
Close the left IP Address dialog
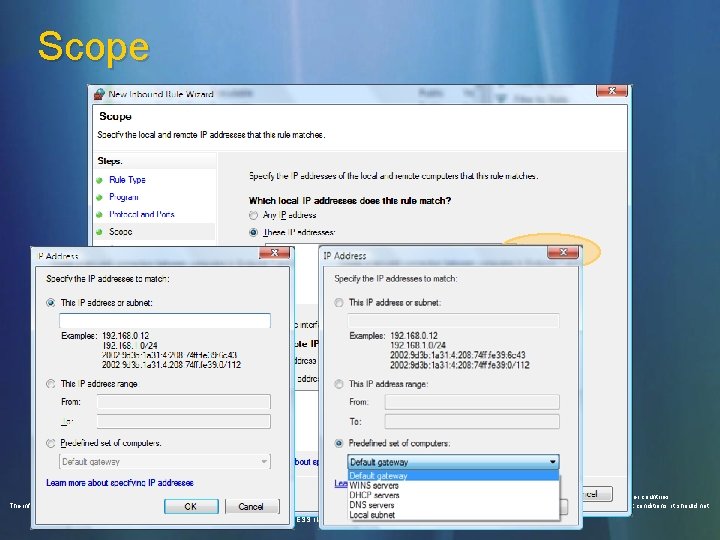click(274, 253)
